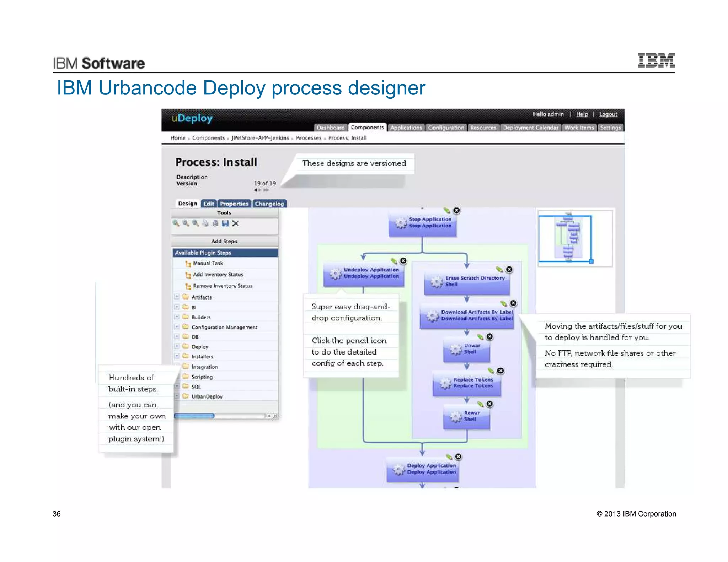Click the third magnifier zoom tool
The height and width of the screenshot is (562, 728).
point(196,223)
